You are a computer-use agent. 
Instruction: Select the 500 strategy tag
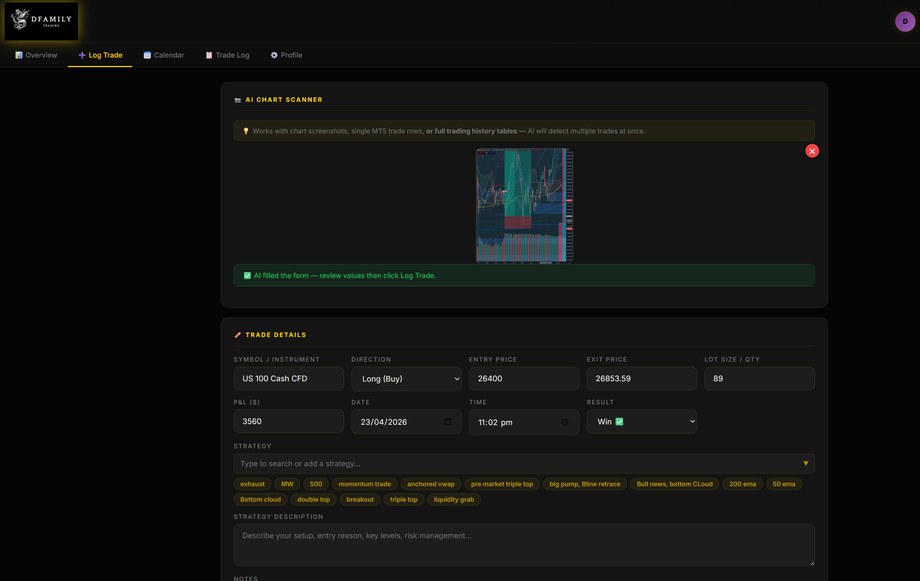(x=316, y=484)
